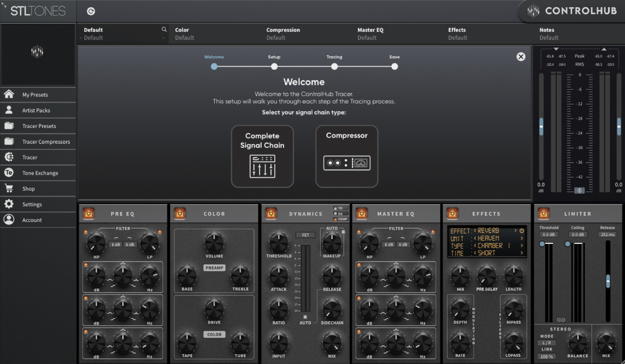Click Tracer Presets folder icon
Viewport: 625px width, 364px height.
click(x=9, y=126)
